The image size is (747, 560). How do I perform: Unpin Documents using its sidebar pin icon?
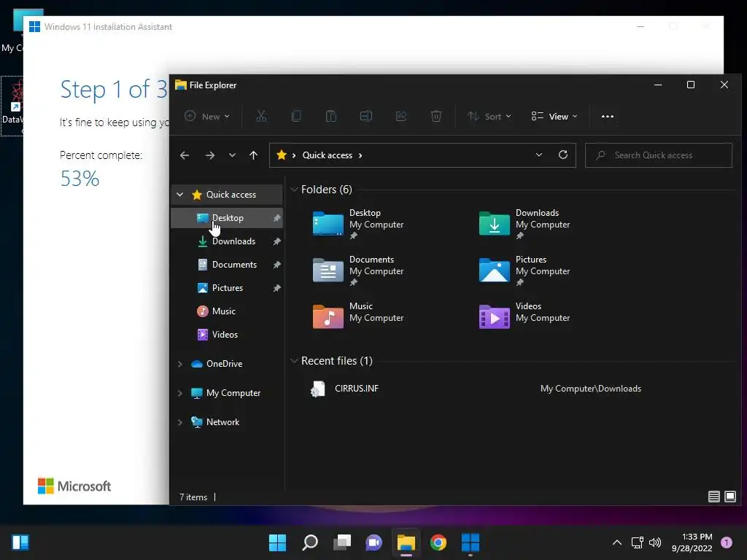[x=276, y=265]
